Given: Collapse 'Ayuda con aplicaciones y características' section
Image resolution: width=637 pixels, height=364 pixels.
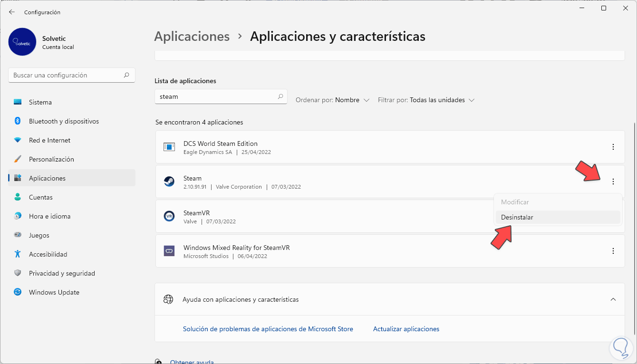Looking at the screenshot, I should (613, 299).
